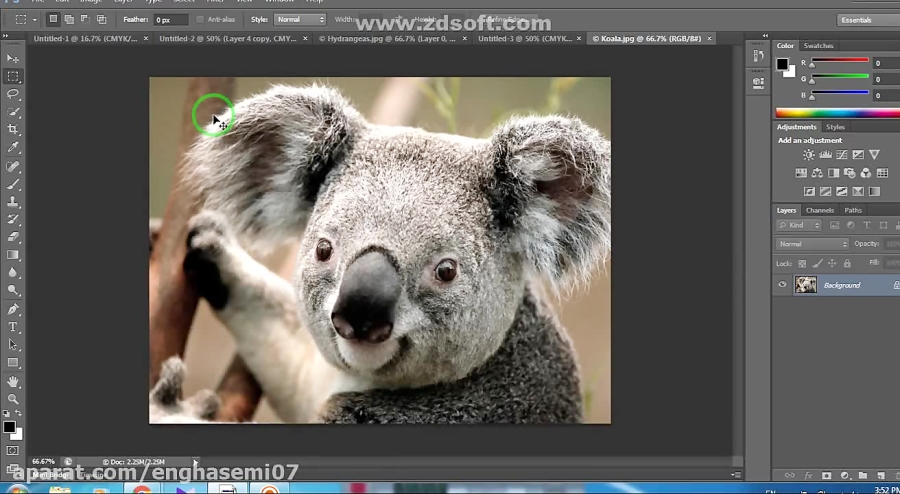Screen dimensions: 900x494
Task: Open the Style dropdown set to Normal
Action: [x=300, y=20]
